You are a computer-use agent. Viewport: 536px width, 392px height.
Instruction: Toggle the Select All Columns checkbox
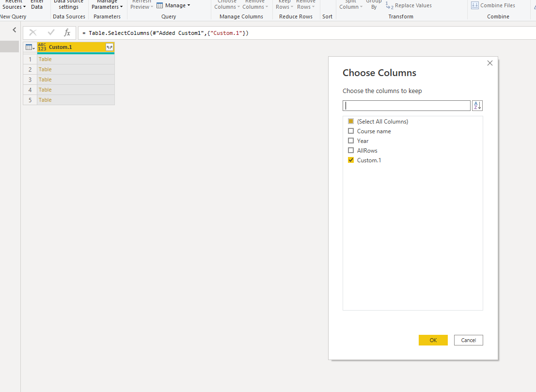(351, 121)
